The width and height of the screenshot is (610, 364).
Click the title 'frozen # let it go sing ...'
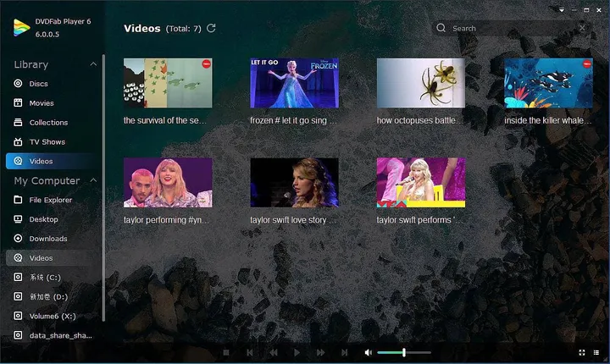click(x=293, y=120)
